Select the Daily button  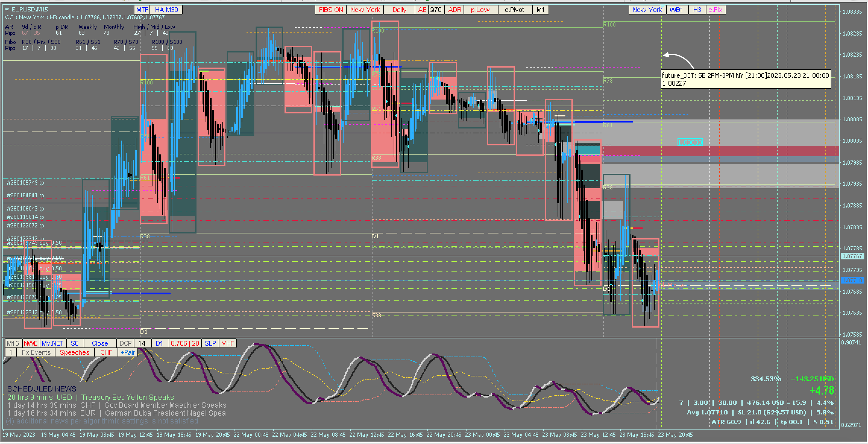(x=399, y=10)
